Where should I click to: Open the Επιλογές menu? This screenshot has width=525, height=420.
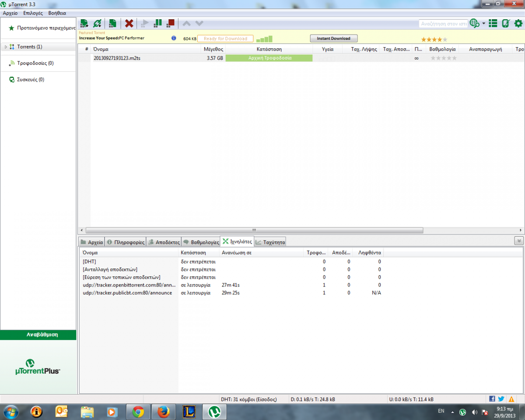tap(33, 13)
